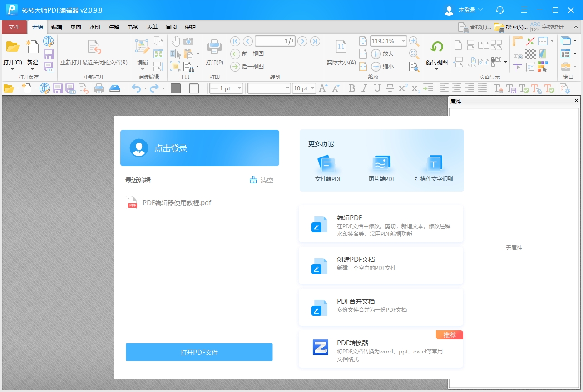Click the snapshot camera icon in 工具 group
583x392 pixels.
tap(188, 41)
